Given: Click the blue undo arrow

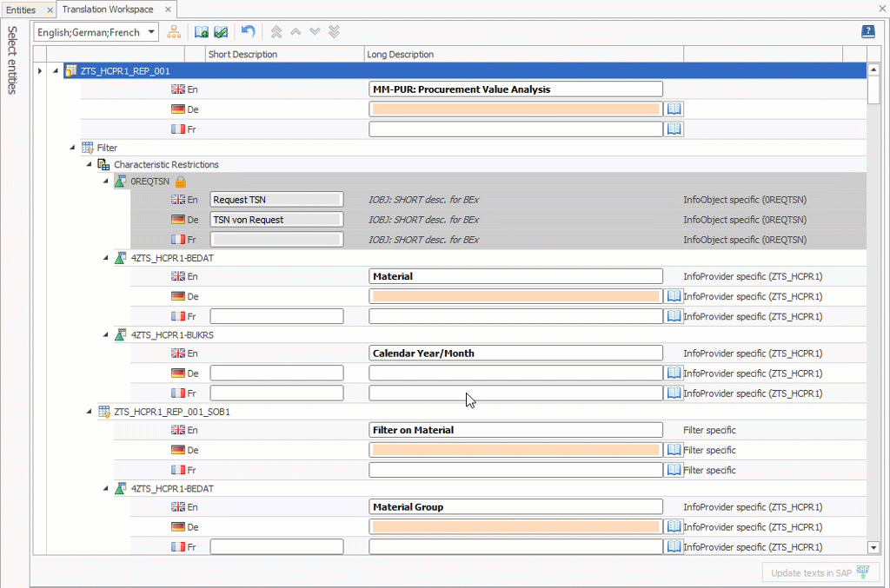Looking at the screenshot, I should 248,31.
